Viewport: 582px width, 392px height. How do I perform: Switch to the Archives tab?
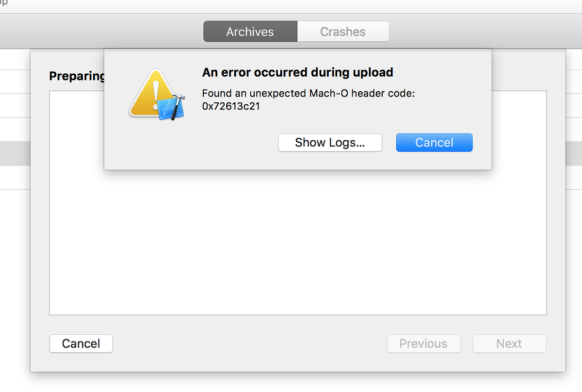click(x=250, y=31)
